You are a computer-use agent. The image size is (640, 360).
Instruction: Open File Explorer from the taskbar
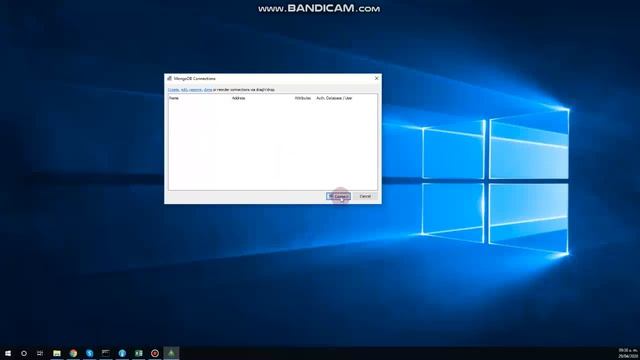[57, 353]
